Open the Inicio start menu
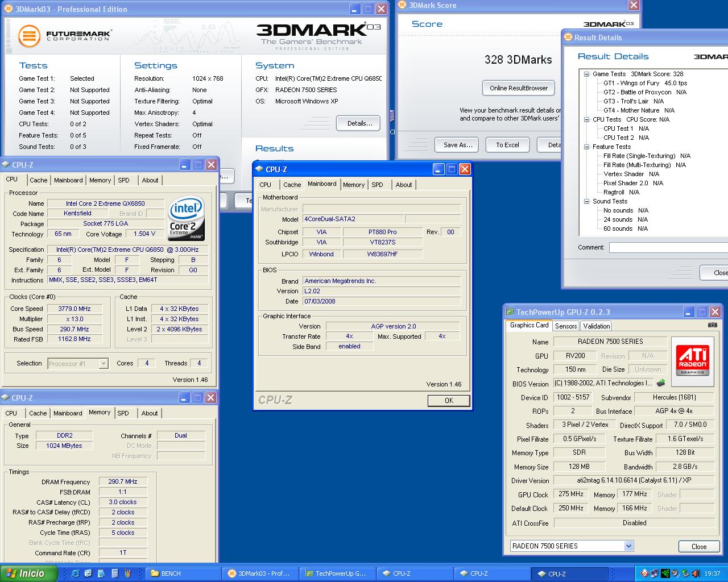The height and width of the screenshot is (582, 728). [28, 573]
